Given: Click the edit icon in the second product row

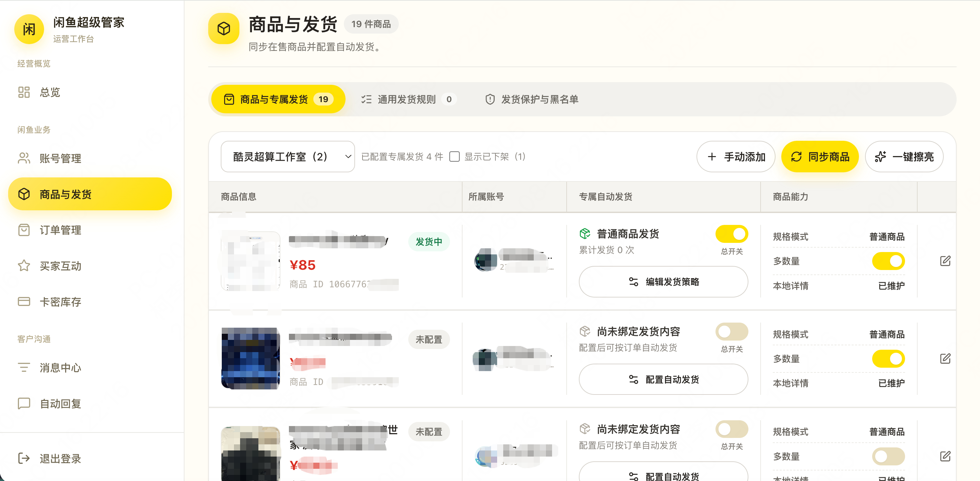Looking at the screenshot, I should point(945,359).
